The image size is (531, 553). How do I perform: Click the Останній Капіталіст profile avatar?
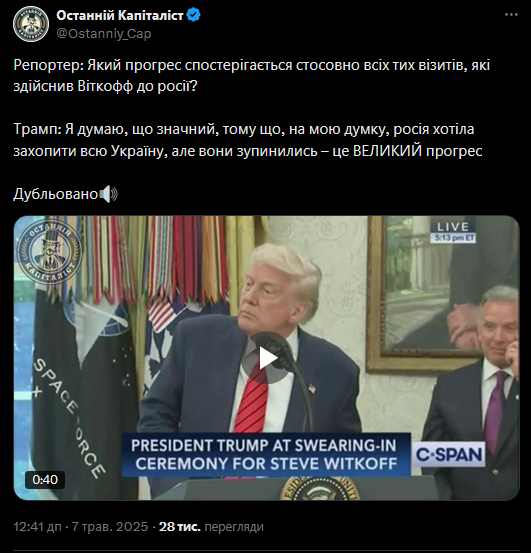31,24
